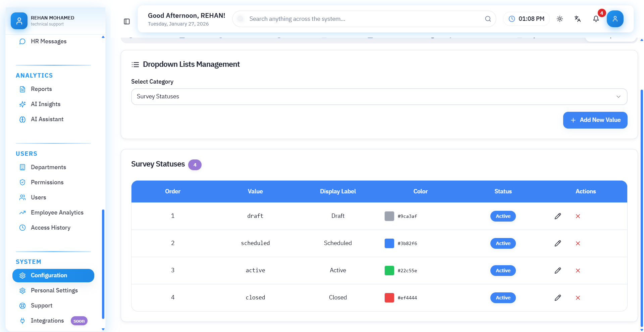Screen dimensions: 644x332
Task: Edit the scheduled row with pencil icon
Action: [x=557, y=243]
